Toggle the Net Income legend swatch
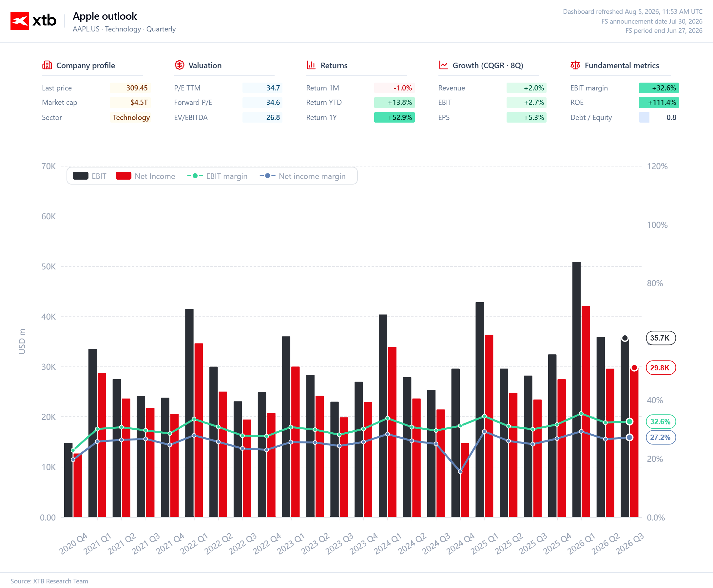 [124, 176]
